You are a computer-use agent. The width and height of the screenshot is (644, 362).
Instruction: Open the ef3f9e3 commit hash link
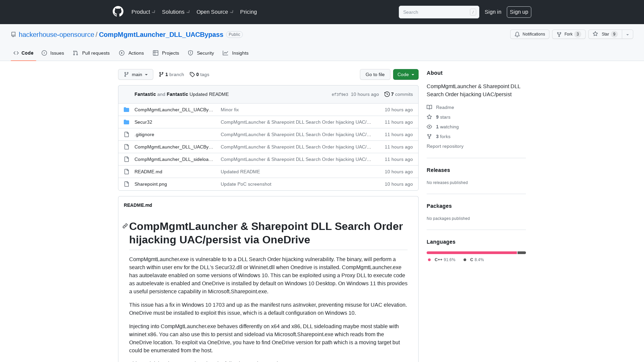pyautogui.click(x=340, y=95)
